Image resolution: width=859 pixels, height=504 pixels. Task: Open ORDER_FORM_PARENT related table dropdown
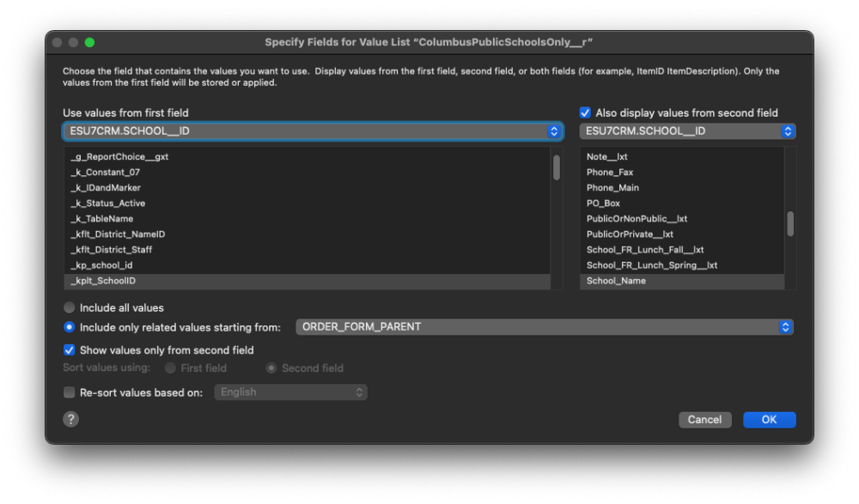point(544,327)
